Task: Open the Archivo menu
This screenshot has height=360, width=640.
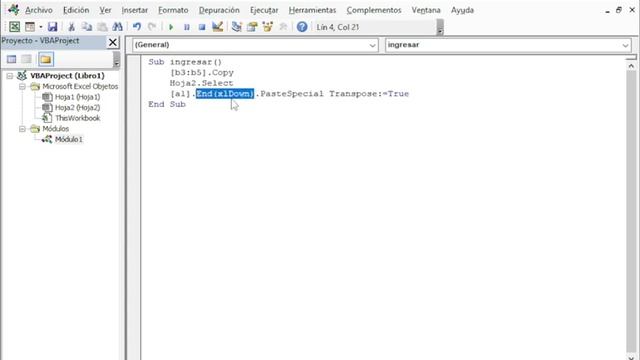Action: [39, 10]
